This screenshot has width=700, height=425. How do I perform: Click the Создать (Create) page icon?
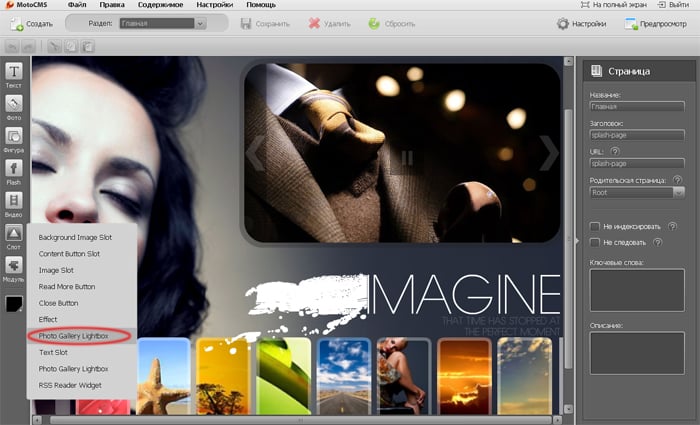17,23
